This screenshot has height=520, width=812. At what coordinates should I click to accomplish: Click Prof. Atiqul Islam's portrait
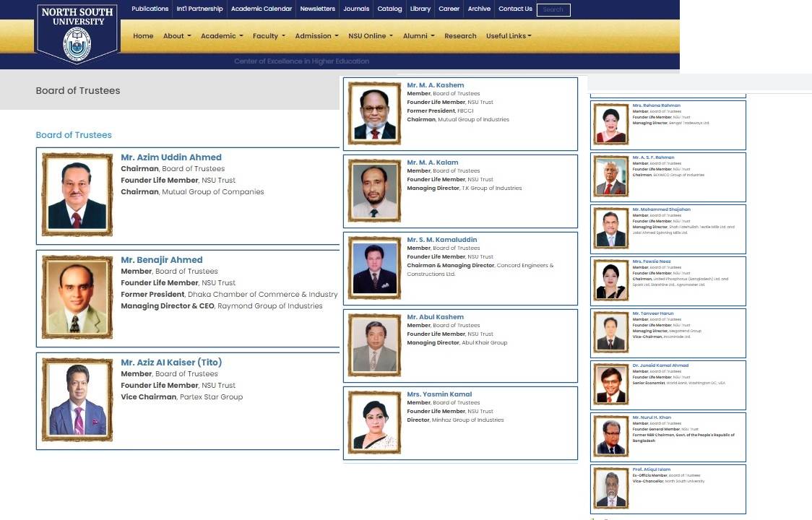[611, 488]
